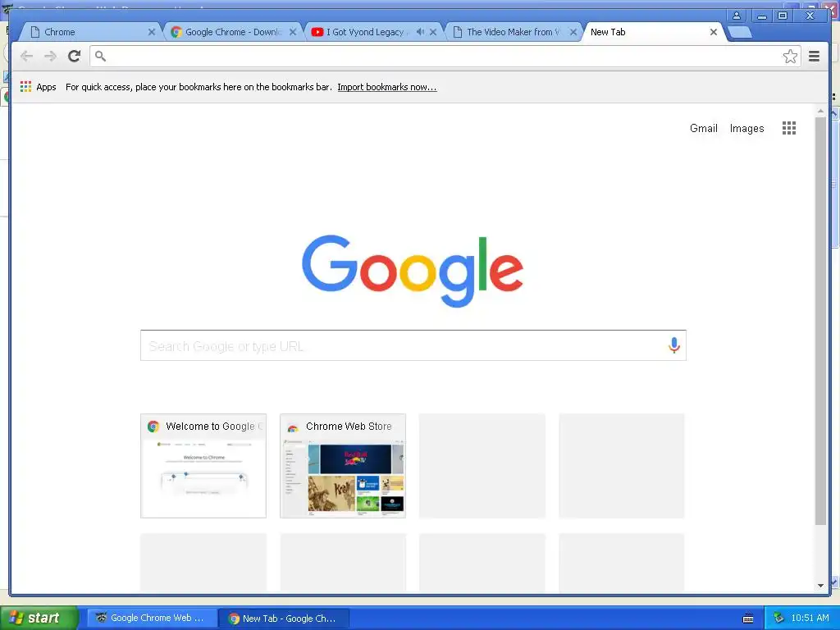This screenshot has height=630, width=840.
Task: Click the scrollbar down arrow
Action: [x=820, y=586]
